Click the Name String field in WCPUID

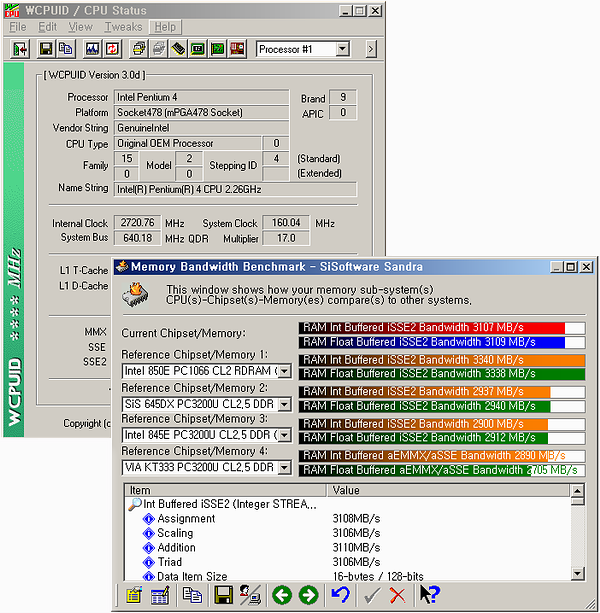pyautogui.click(x=235, y=189)
